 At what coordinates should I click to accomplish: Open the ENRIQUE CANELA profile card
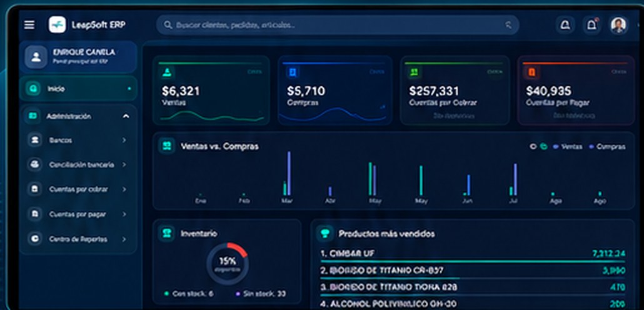(x=78, y=57)
